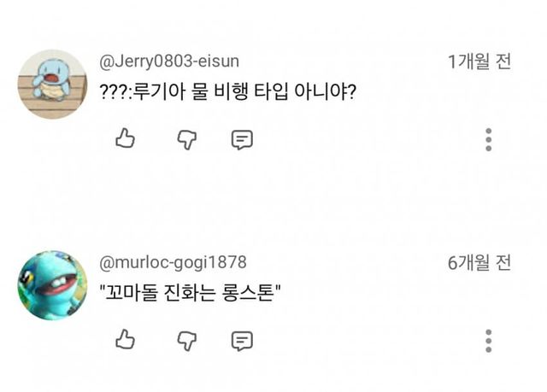The width and height of the screenshot is (547, 392).
Task: Reply to murloc-gogi1878's comment
Action: pos(243,341)
